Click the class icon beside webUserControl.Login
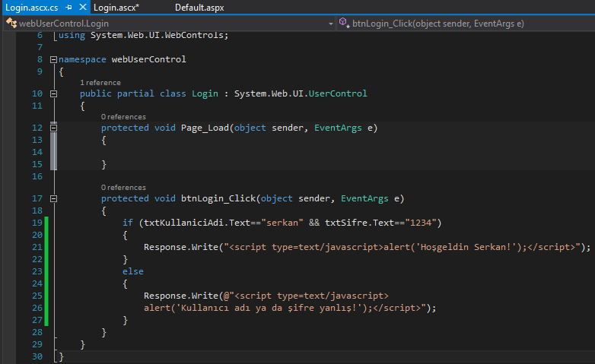Screen dimensions: 595x364 [11, 23]
